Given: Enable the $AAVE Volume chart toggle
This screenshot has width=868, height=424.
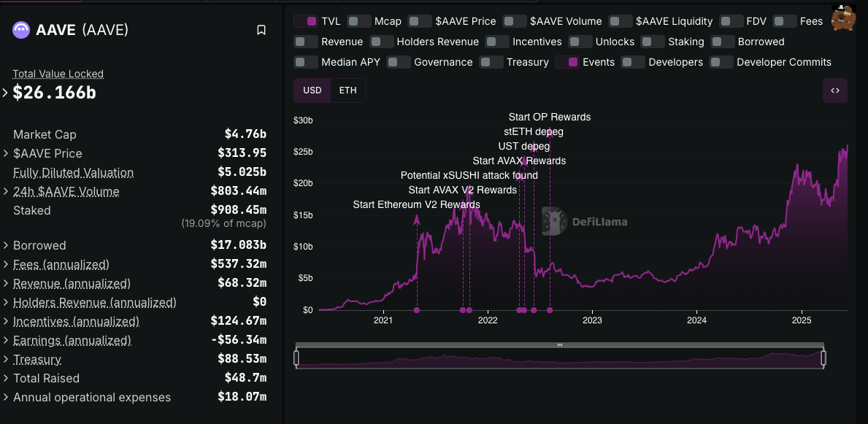Looking at the screenshot, I should (x=514, y=22).
